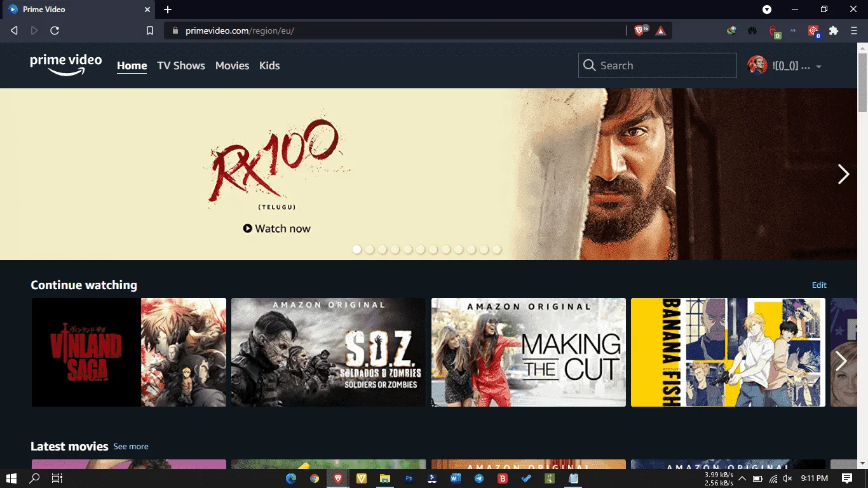Screen dimensions: 868x488
Task: Open Microsoft Edge from taskbar
Action: 291,478
